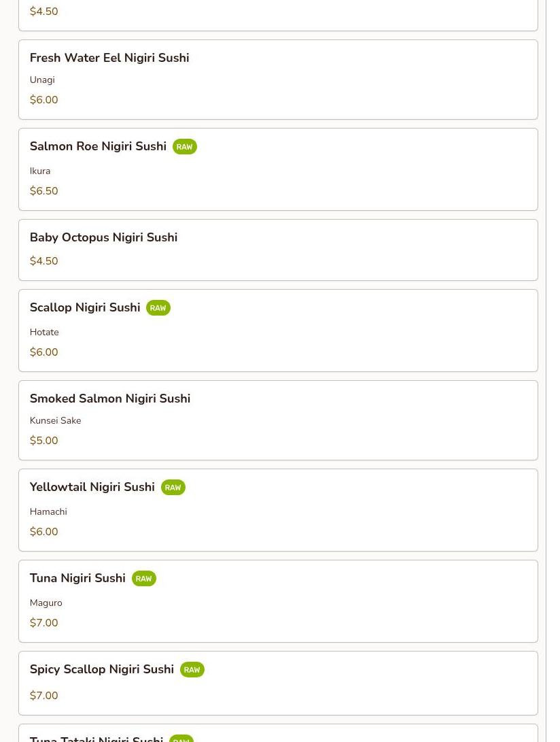Image resolution: width=560 pixels, height=742 pixels.
Task: Click the RAW badge on Salmon Roe Nigiri
Action: coord(184,147)
